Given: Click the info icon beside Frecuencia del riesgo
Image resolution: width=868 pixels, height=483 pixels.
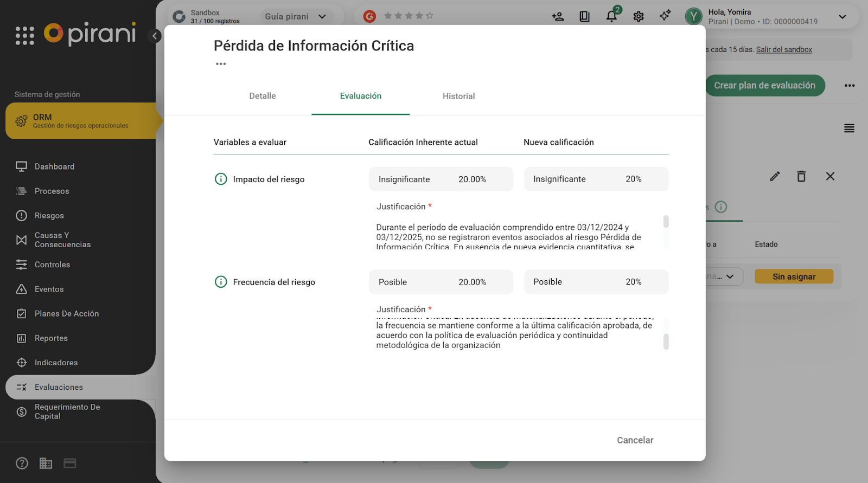Looking at the screenshot, I should tap(221, 282).
